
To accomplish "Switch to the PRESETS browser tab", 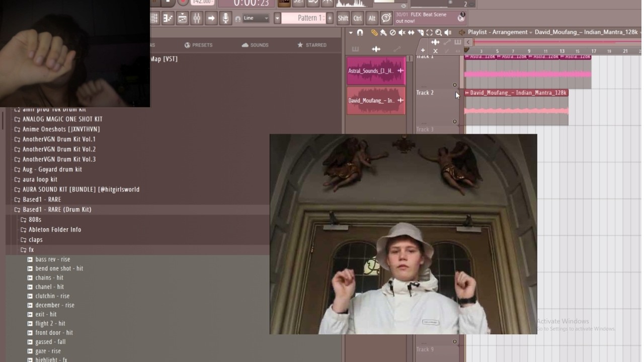I will click(198, 45).
